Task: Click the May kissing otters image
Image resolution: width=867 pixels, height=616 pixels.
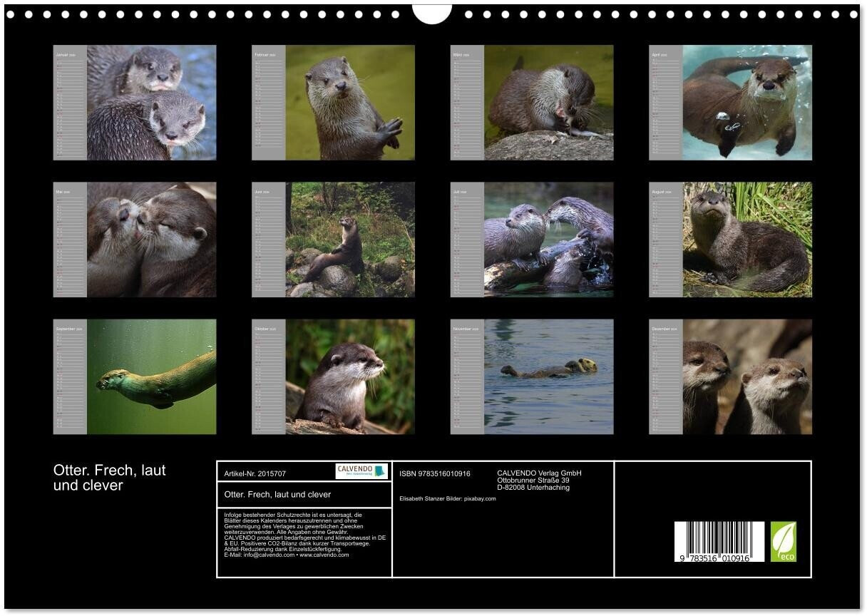Action: point(151,240)
